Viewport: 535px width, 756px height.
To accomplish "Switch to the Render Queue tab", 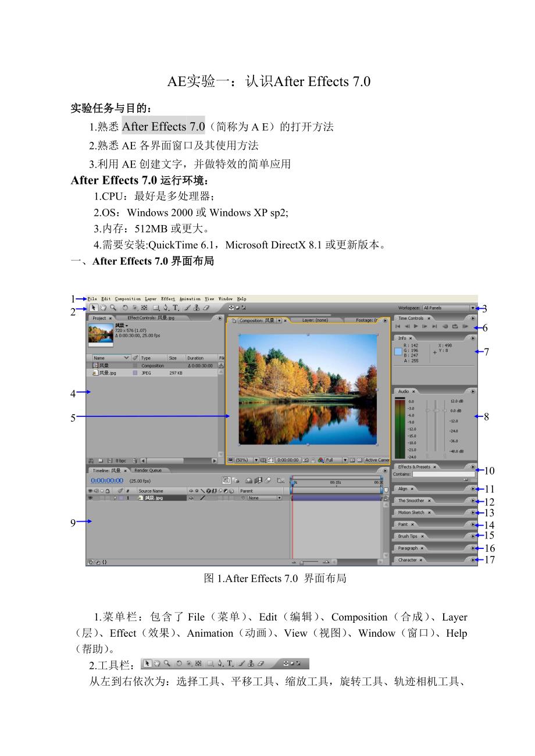I will click(x=148, y=470).
